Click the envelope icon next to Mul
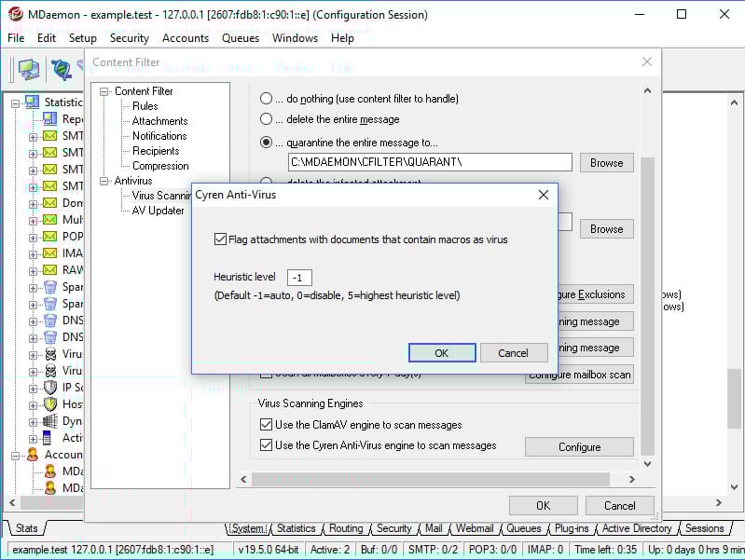Screen dimensions: 745x560 pos(50,220)
